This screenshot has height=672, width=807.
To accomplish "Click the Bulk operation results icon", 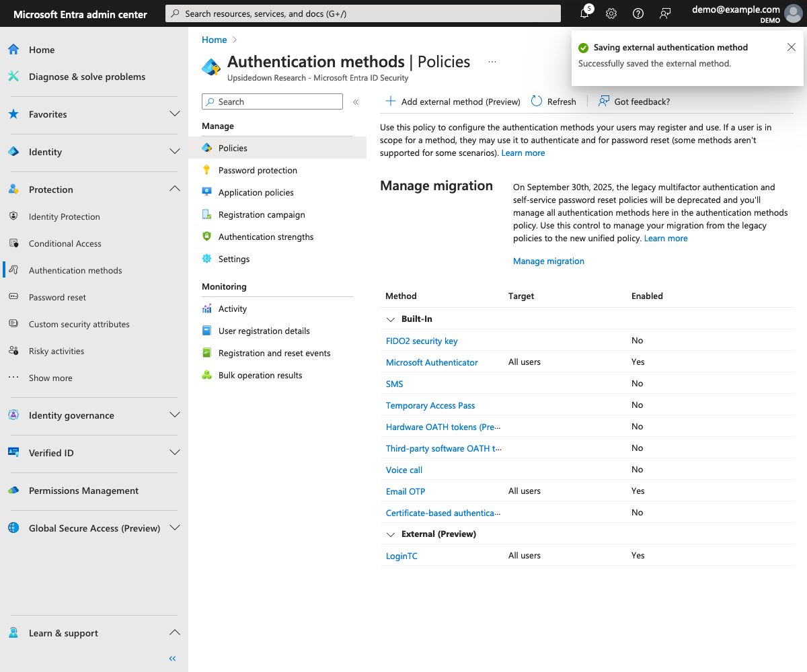I will point(207,375).
